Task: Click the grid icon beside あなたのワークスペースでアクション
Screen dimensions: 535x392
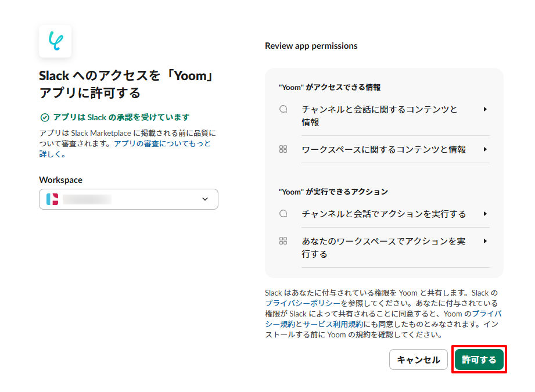Action: pyautogui.click(x=283, y=241)
